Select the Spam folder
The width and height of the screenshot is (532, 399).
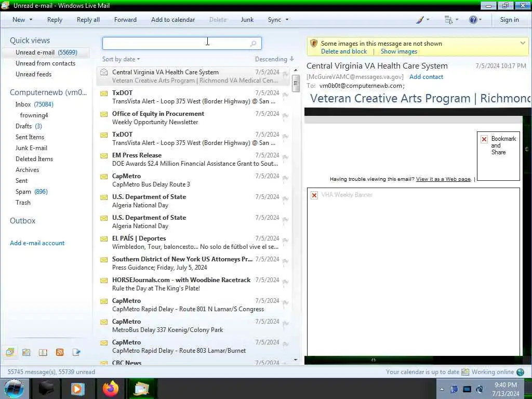[32, 192]
